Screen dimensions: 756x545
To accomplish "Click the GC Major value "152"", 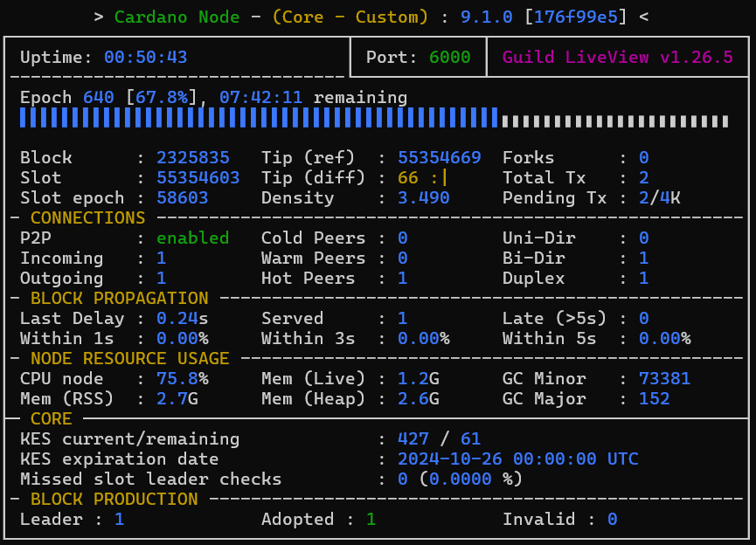I will click(655, 399).
